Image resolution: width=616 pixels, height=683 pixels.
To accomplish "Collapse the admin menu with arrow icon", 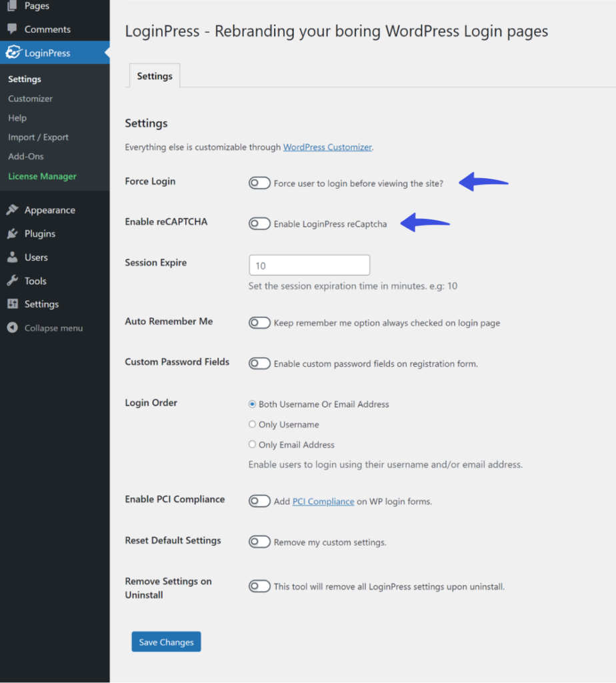I will click(12, 327).
